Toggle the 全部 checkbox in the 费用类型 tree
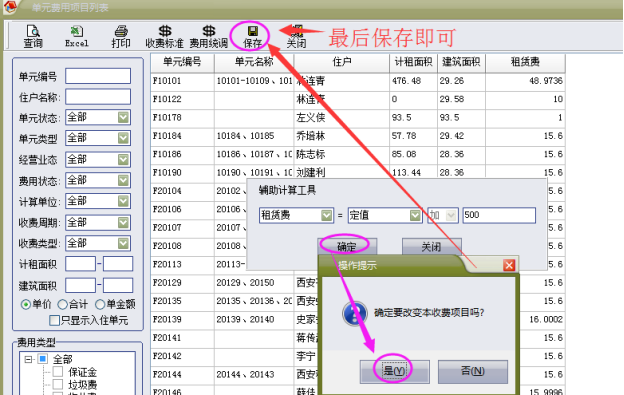The width and height of the screenshot is (624, 395). click(43, 359)
